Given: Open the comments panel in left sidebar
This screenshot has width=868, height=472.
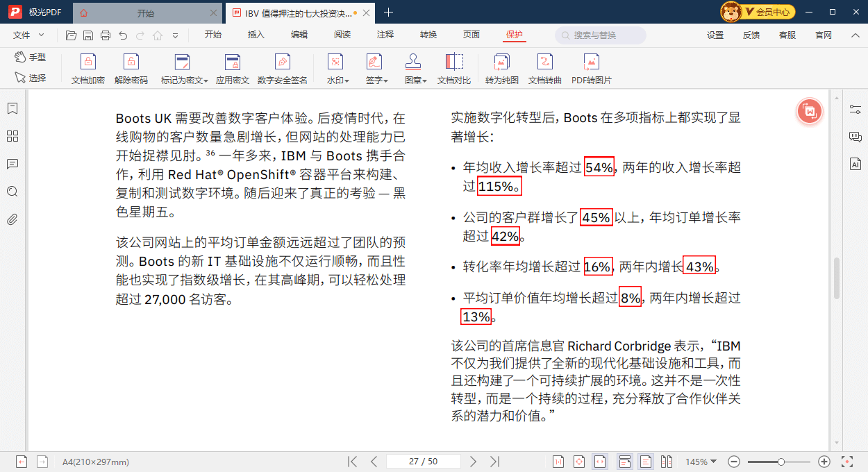Looking at the screenshot, I should coord(12,164).
